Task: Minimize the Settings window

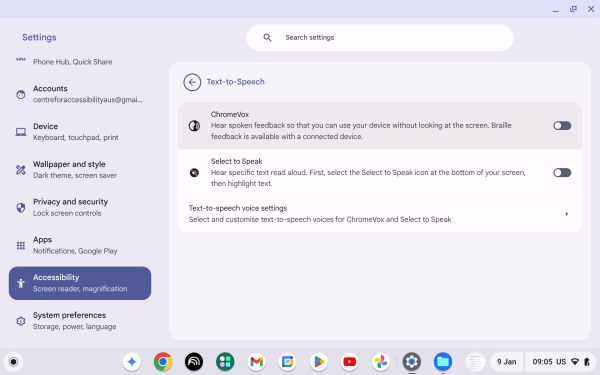Action: (x=555, y=10)
